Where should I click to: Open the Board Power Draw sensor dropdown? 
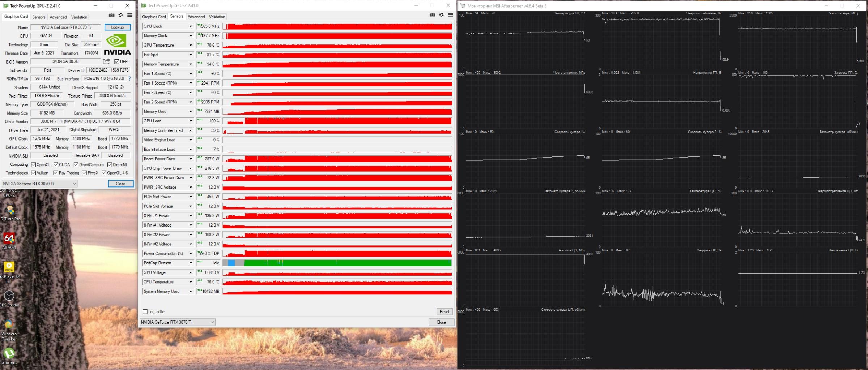click(191, 159)
